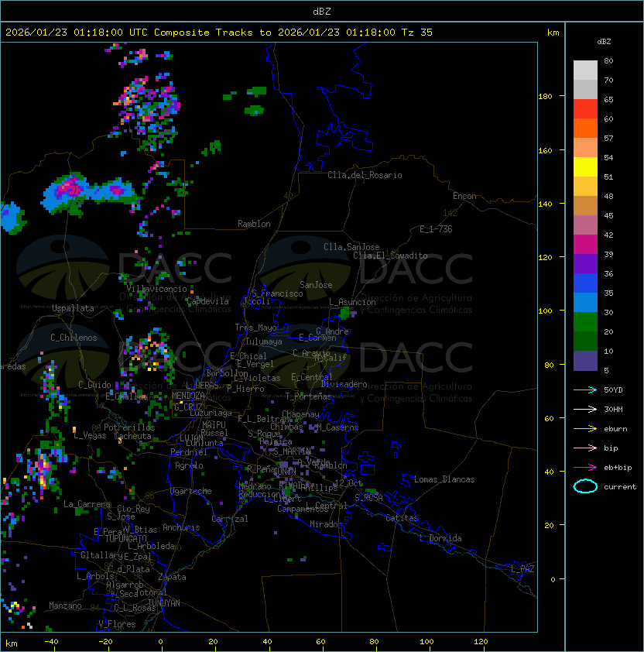Click the C_Guido place label
Screen dimensions: 644x652
pos(94,385)
